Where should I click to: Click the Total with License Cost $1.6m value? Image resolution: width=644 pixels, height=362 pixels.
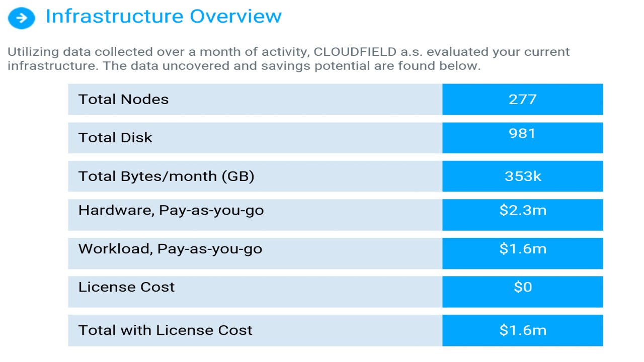(522, 330)
